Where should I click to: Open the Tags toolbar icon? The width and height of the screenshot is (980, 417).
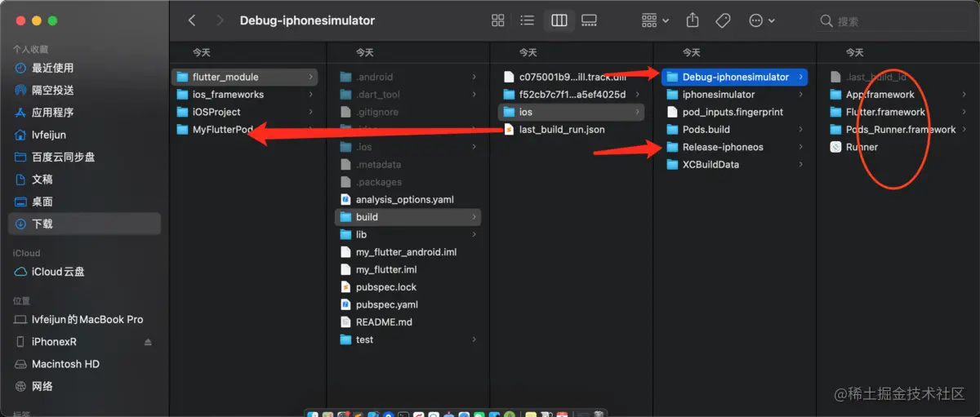pyautogui.click(x=723, y=20)
